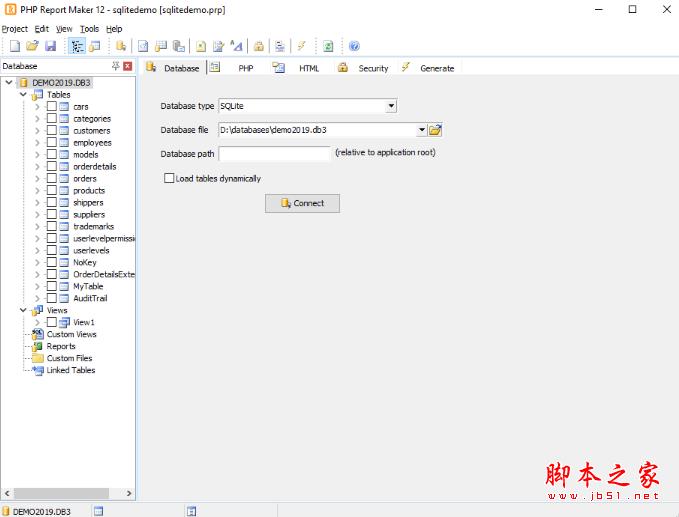Viewport: 679px width, 517px height.
Task: Click the database connect toolbar icon
Action: (x=121, y=46)
